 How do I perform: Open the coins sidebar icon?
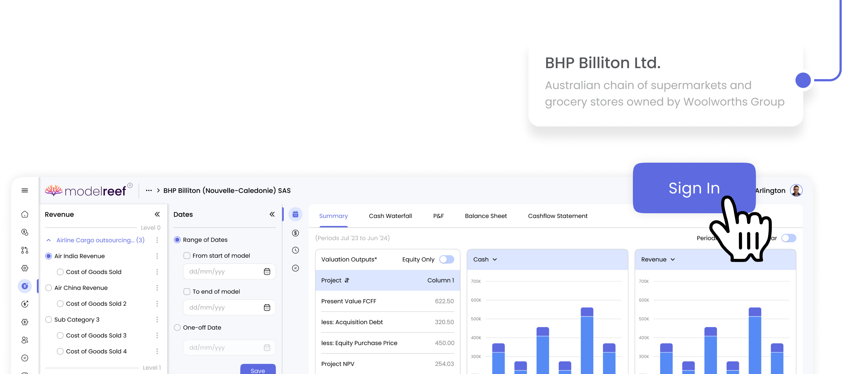[25, 232]
